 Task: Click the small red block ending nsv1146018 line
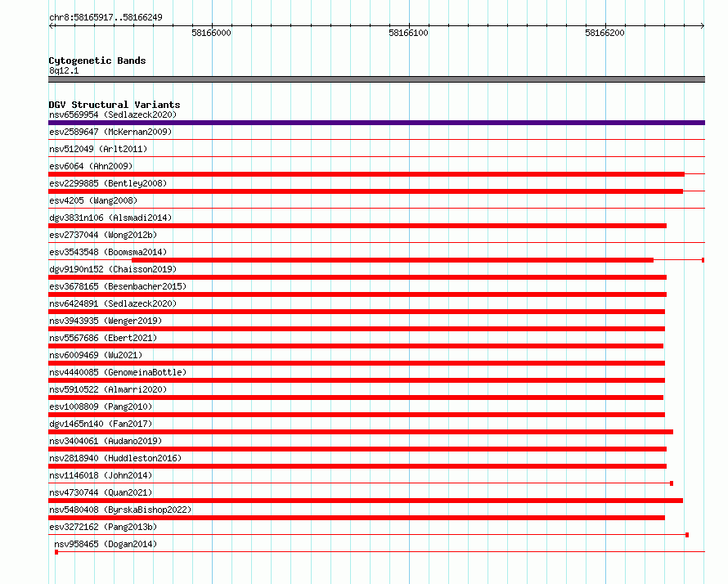click(672, 483)
